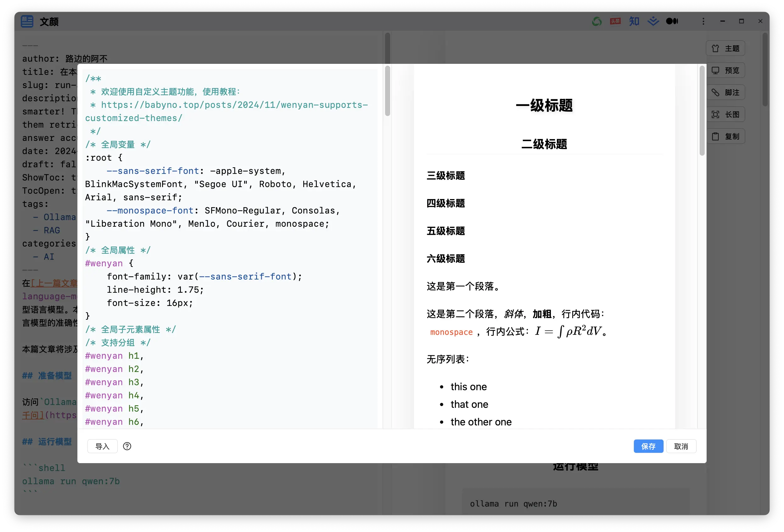Click the '- AI' category line

coord(44,257)
